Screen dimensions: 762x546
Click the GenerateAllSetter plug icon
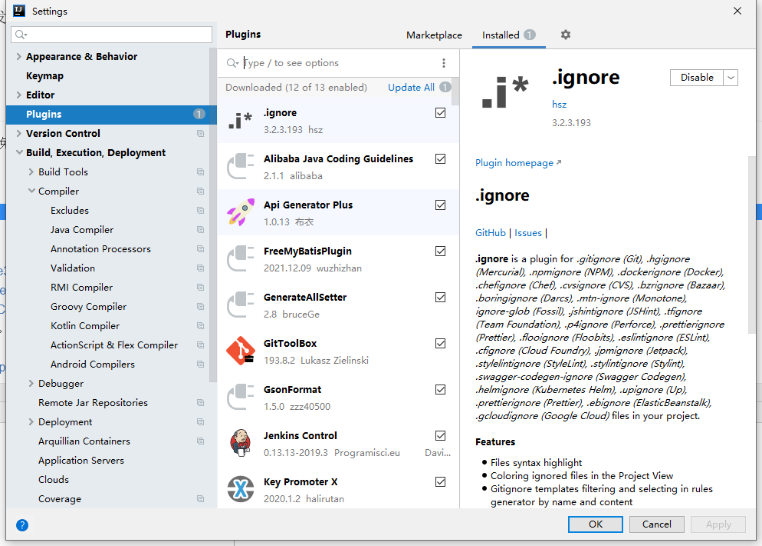pyautogui.click(x=240, y=305)
